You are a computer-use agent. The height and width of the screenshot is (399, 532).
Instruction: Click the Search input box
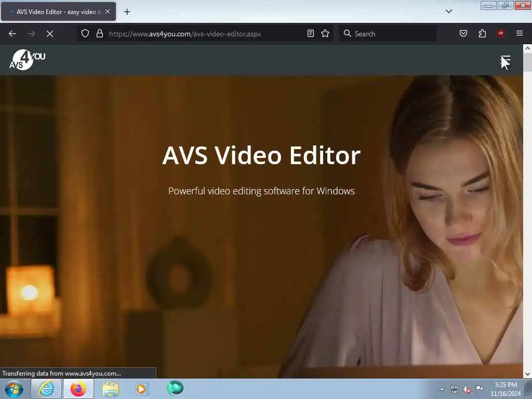pos(388,34)
